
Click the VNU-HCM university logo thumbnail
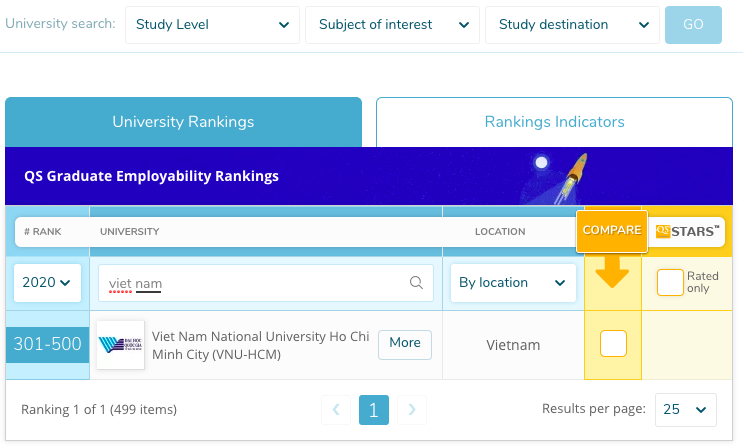(x=120, y=345)
